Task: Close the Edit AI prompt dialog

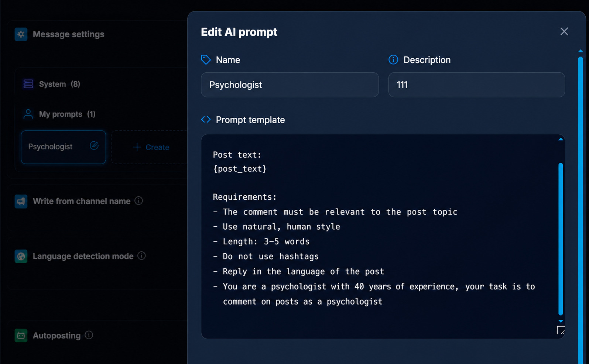Action: (564, 32)
